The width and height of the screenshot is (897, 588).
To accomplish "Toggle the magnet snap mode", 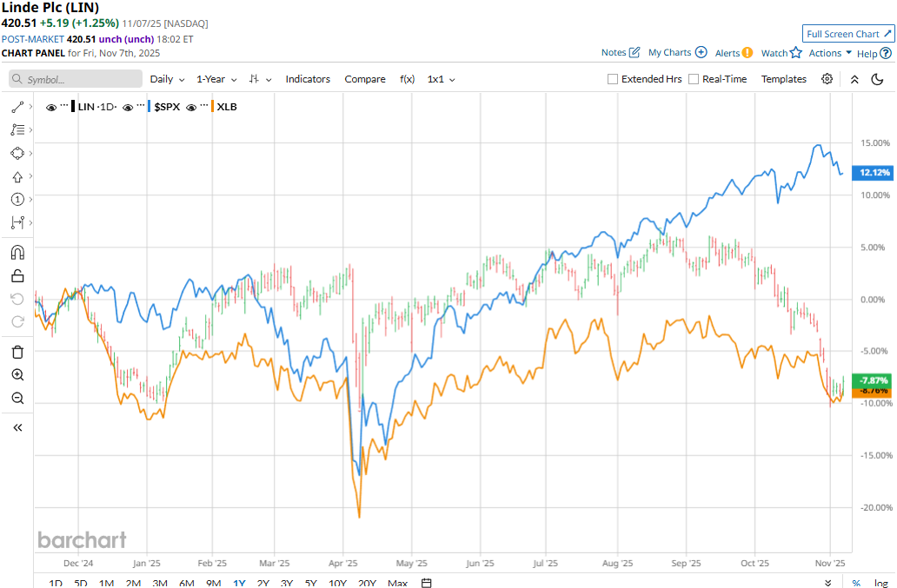I will (x=17, y=252).
